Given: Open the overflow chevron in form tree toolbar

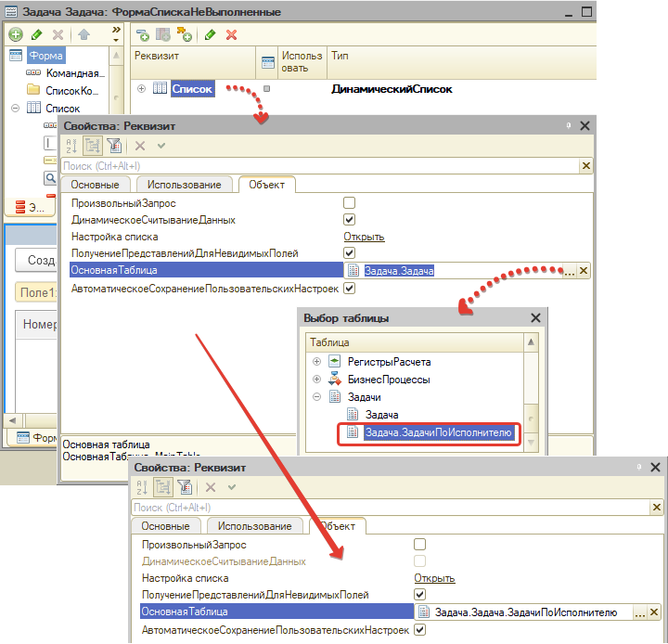Looking at the screenshot, I should click(116, 33).
